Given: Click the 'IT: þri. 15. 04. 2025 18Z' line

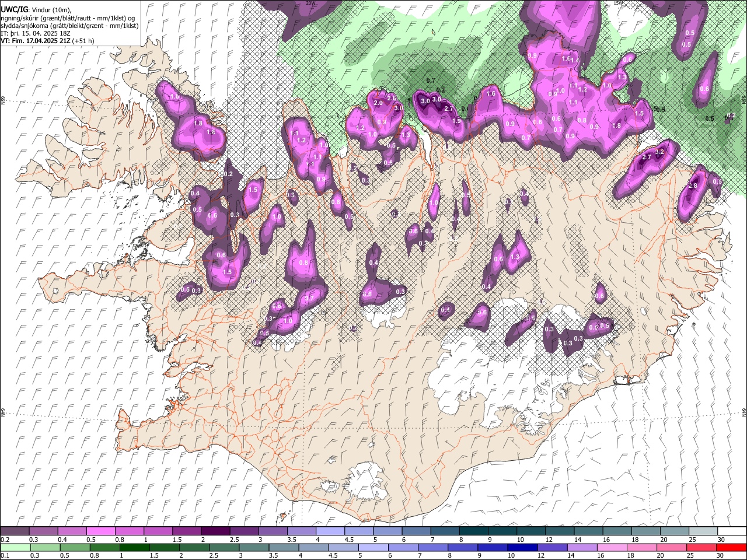Looking at the screenshot, I should coord(36,33).
